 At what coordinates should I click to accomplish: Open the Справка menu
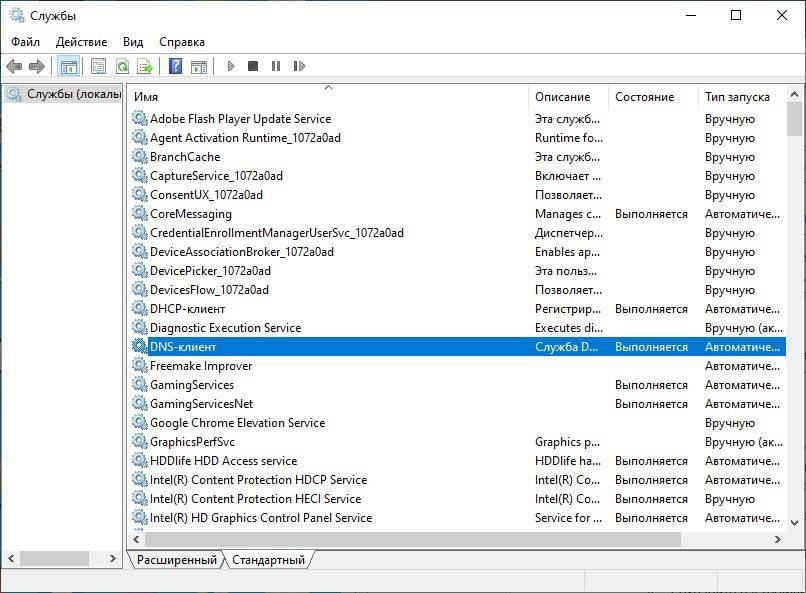point(182,42)
